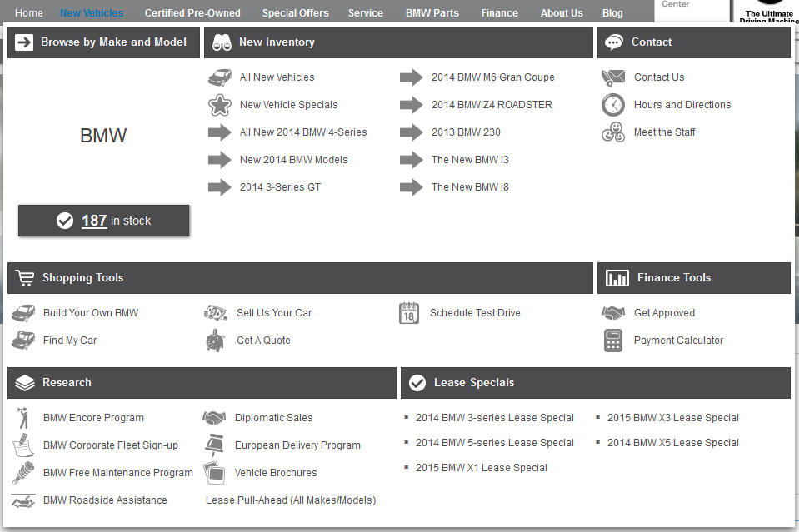Image resolution: width=799 pixels, height=532 pixels.
Task: Open the Blog menu item
Action: (612, 13)
